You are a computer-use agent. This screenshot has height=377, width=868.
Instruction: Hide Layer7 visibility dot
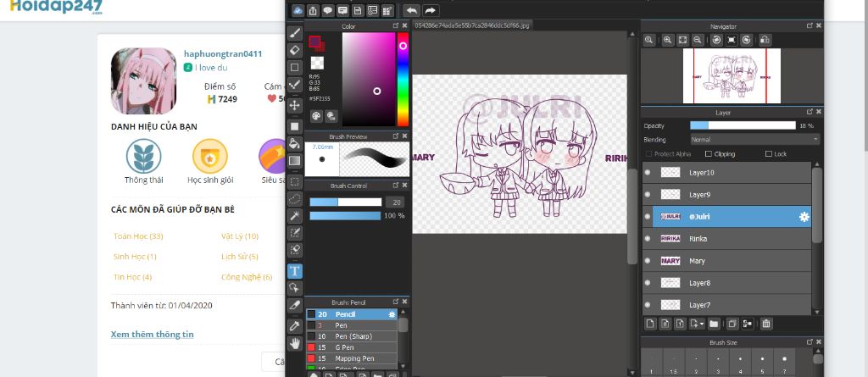click(x=647, y=305)
